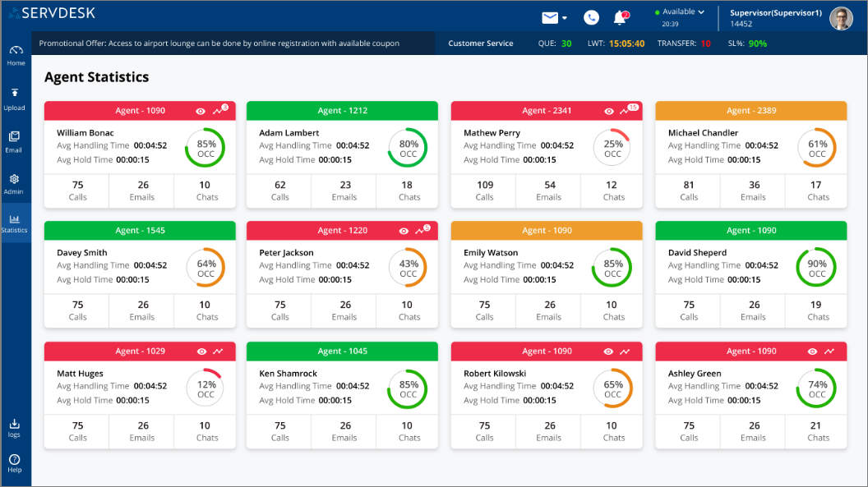The width and height of the screenshot is (868, 487).
Task: Click the ServDesk logo
Action: pyautogui.click(x=53, y=12)
